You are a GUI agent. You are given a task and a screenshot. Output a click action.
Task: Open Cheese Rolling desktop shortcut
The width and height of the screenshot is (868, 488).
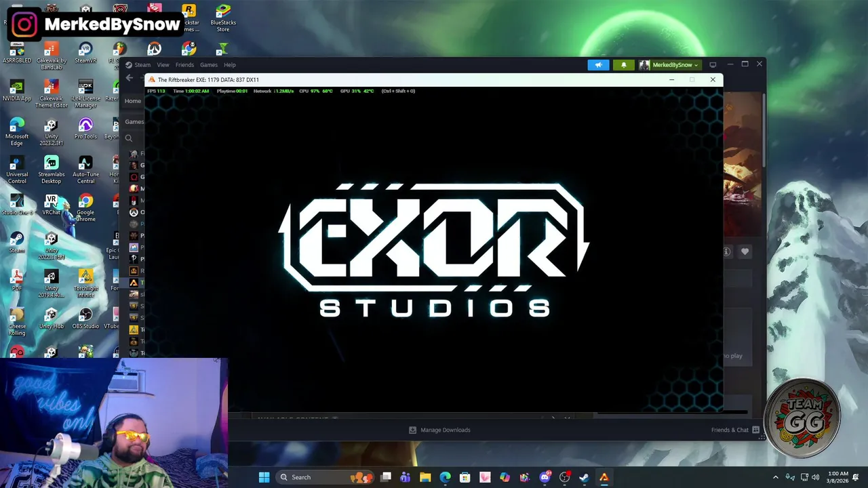pyautogui.click(x=17, y=322)
